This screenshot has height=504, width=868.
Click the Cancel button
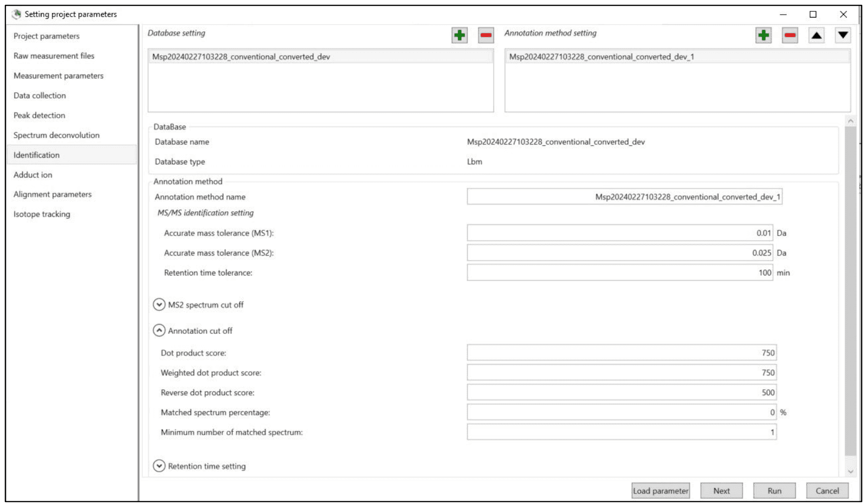(x=827, y=491)
